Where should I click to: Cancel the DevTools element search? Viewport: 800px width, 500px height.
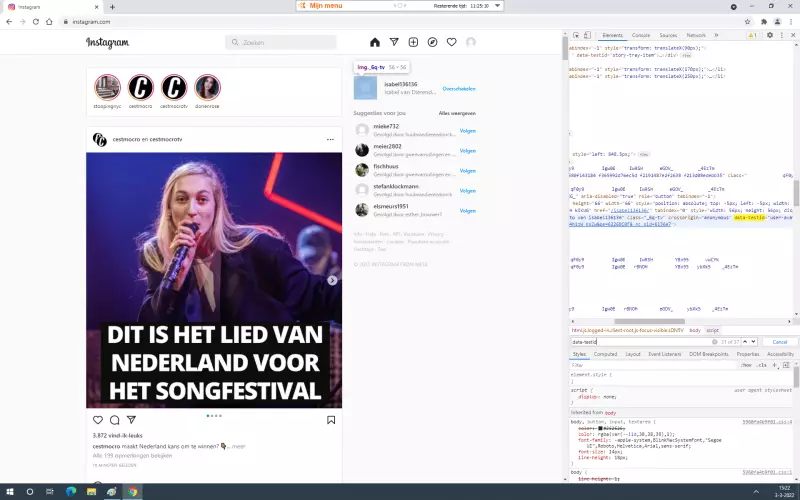pyautogui.click(x=780, y=342)
